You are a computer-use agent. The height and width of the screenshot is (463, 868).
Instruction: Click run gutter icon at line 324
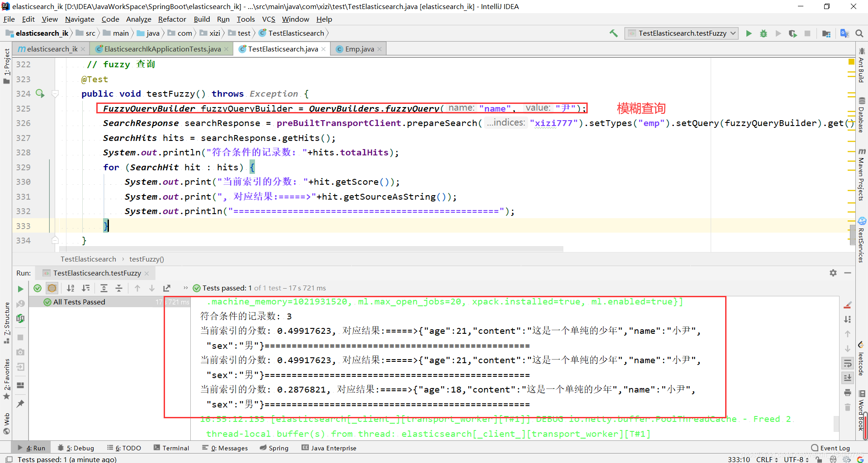tap(40, 94)
